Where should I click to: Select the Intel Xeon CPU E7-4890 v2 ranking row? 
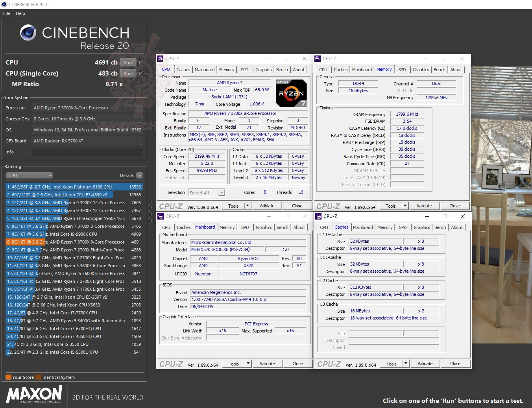point(74,195)
